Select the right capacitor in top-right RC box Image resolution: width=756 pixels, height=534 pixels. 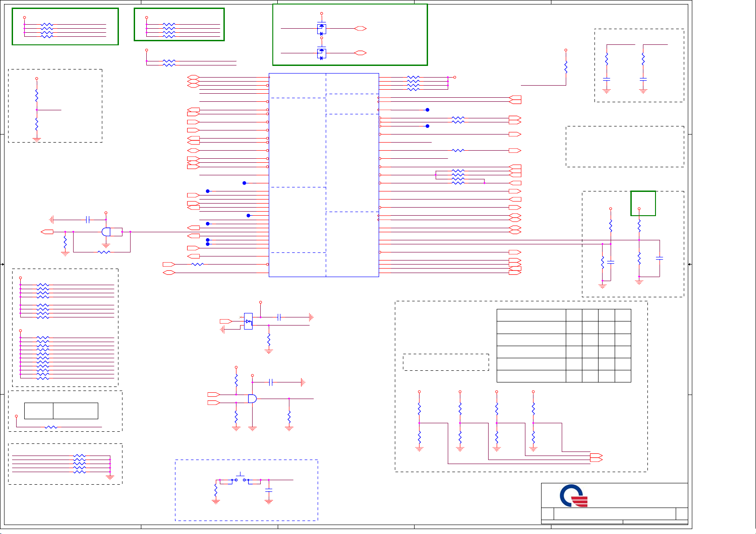[643, 79]
